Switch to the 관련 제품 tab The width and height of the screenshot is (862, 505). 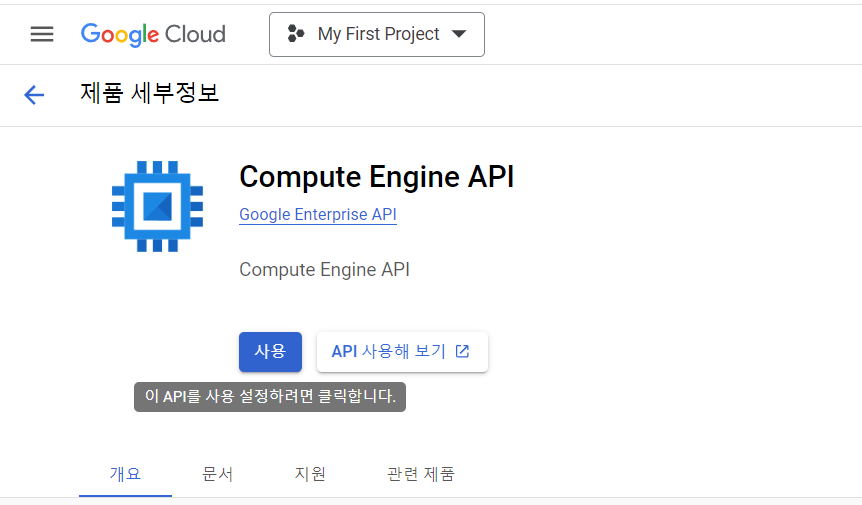pyautogui.click(x=421, y=474)
